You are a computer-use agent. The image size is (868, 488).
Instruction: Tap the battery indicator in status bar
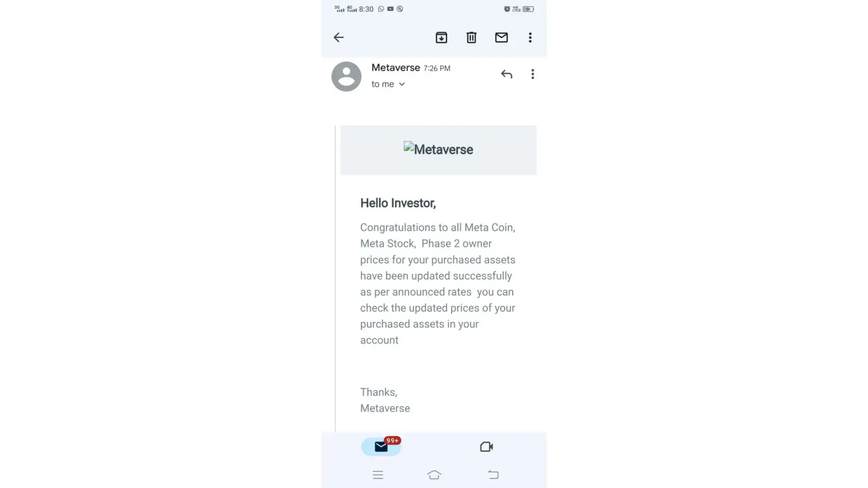(x=528, y=9)
